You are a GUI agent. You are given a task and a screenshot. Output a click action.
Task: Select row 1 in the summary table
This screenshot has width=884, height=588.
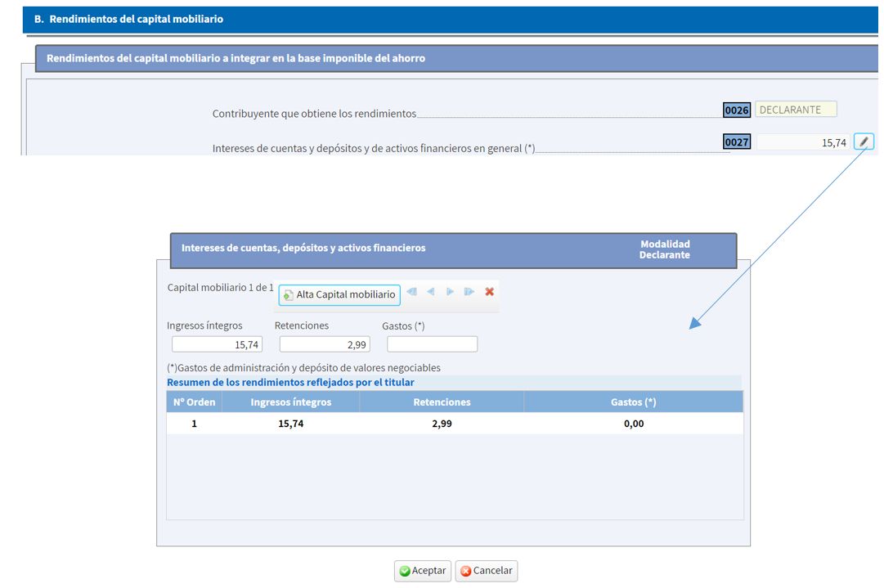(x=455, y=424)
